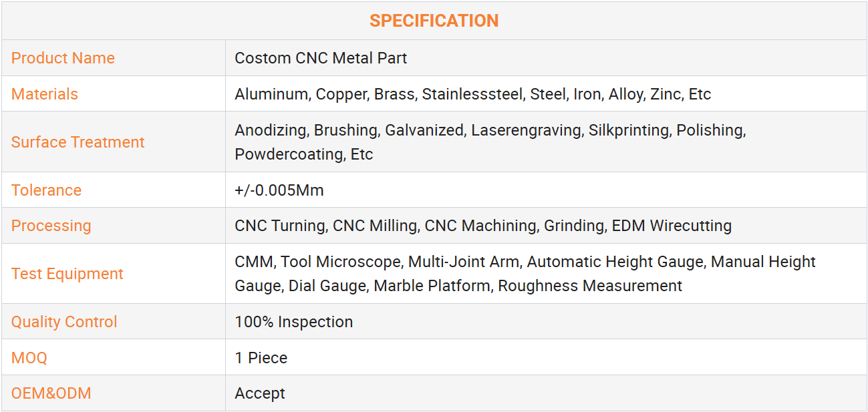Click Roughness Measurement in test equipment
Image resolution: width=868 pixels, height=412 pixels.
coord(590,286)
